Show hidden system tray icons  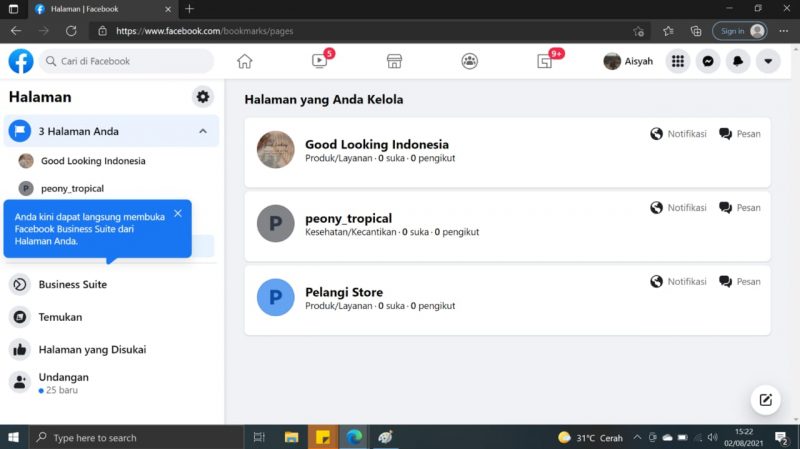[637, 437]
